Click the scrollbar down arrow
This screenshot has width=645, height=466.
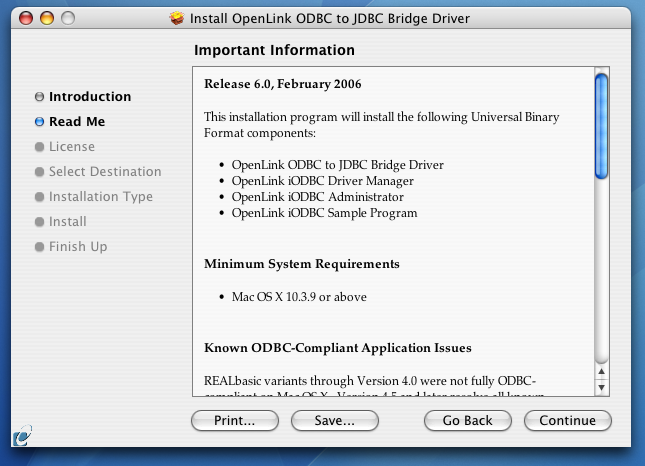[601, 387]
